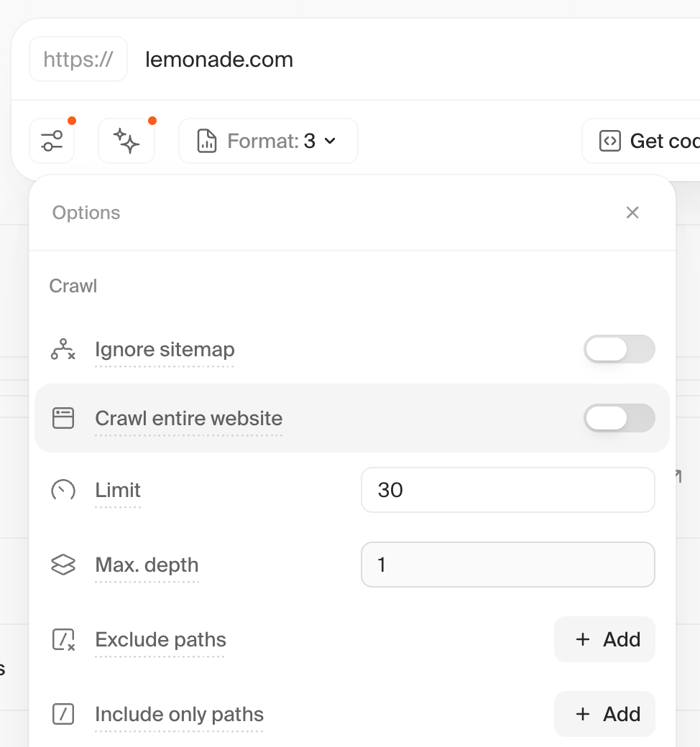Click the Include only paths icon
700x747 pixels.
pos(63,715)
